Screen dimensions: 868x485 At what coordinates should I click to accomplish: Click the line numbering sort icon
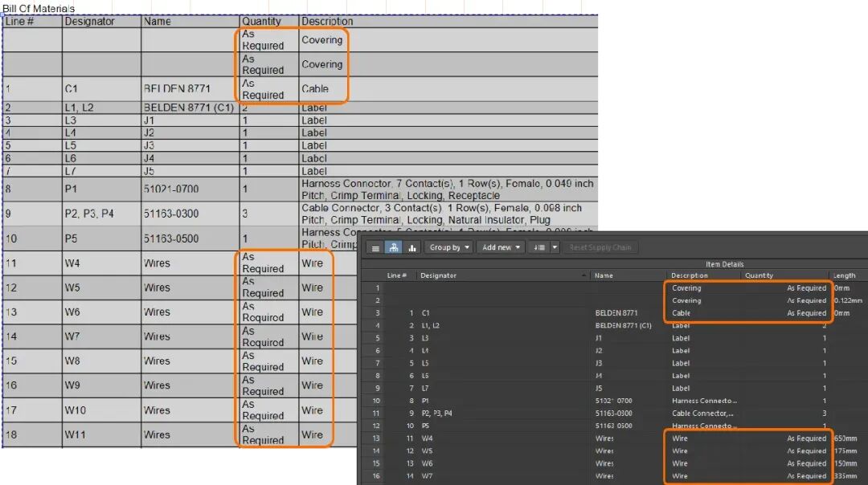(539, 248)
